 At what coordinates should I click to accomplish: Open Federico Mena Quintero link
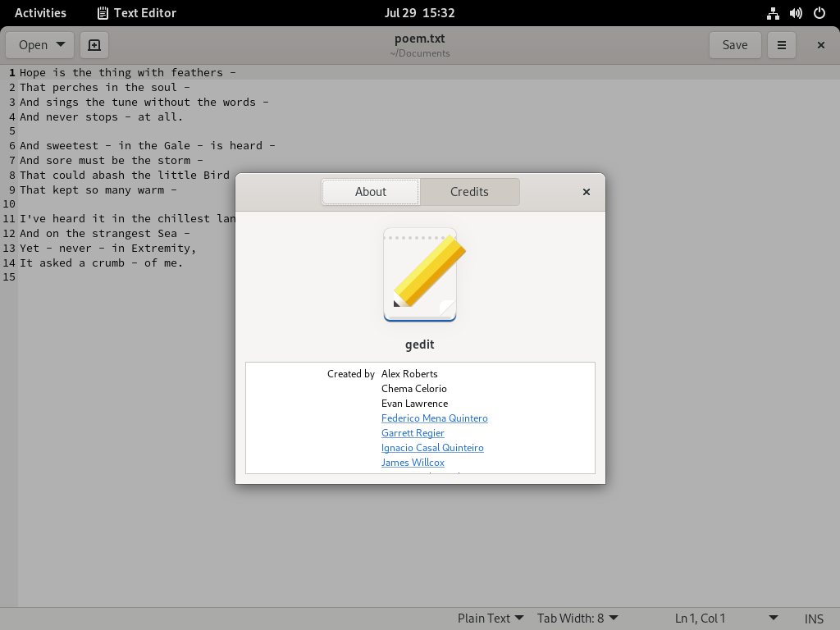[435, 418]
